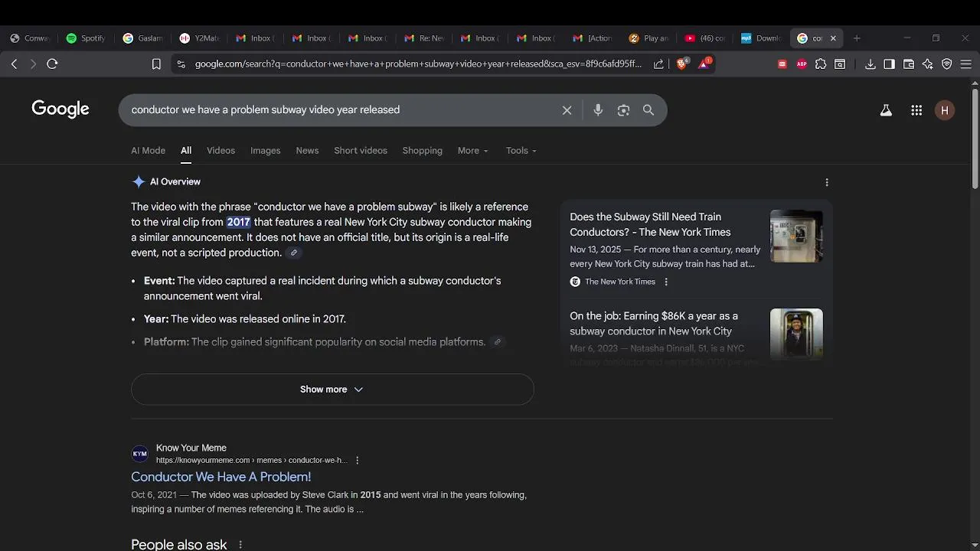980x551 pixels.
Task: Go to Google home via logo
Action: tap(60, 109)
